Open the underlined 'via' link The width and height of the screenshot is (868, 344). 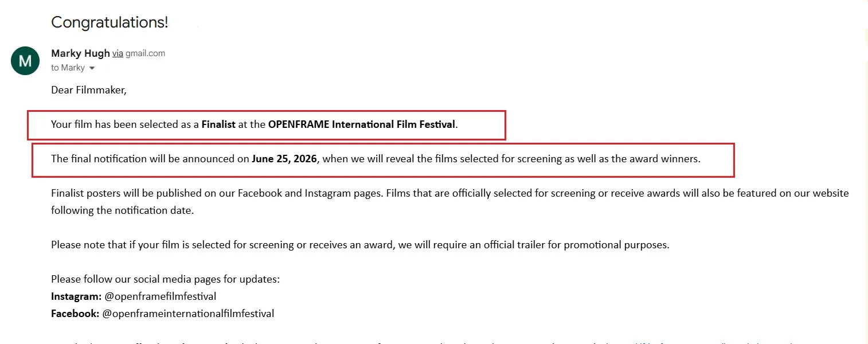point(118,53)
